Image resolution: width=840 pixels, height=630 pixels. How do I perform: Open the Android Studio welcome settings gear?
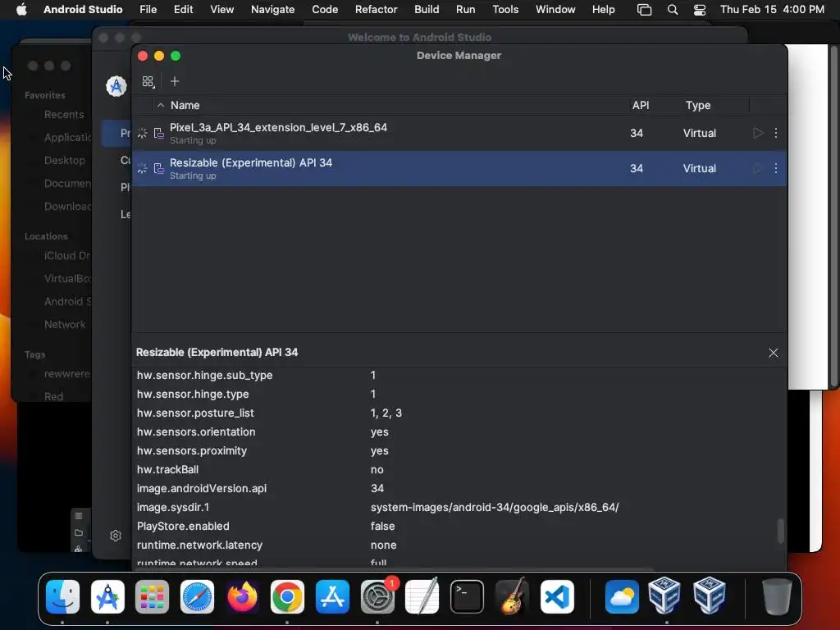pyautogui.click(x=115, y=536)
